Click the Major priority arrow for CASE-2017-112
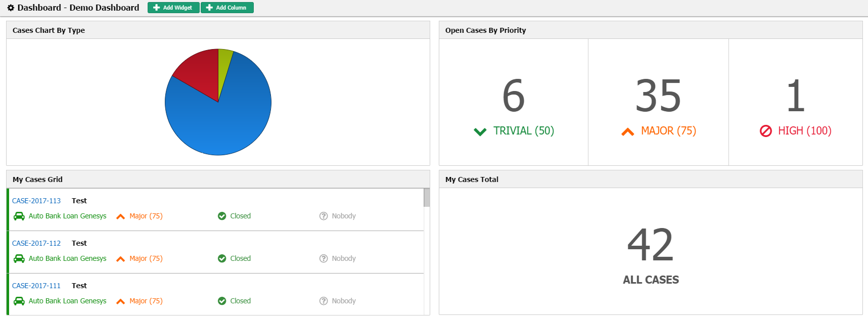The image size is (868, 317). 120,259
